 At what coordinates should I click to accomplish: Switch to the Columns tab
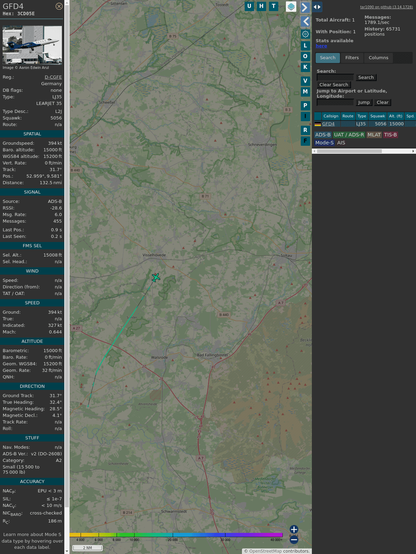coord(378,58)
